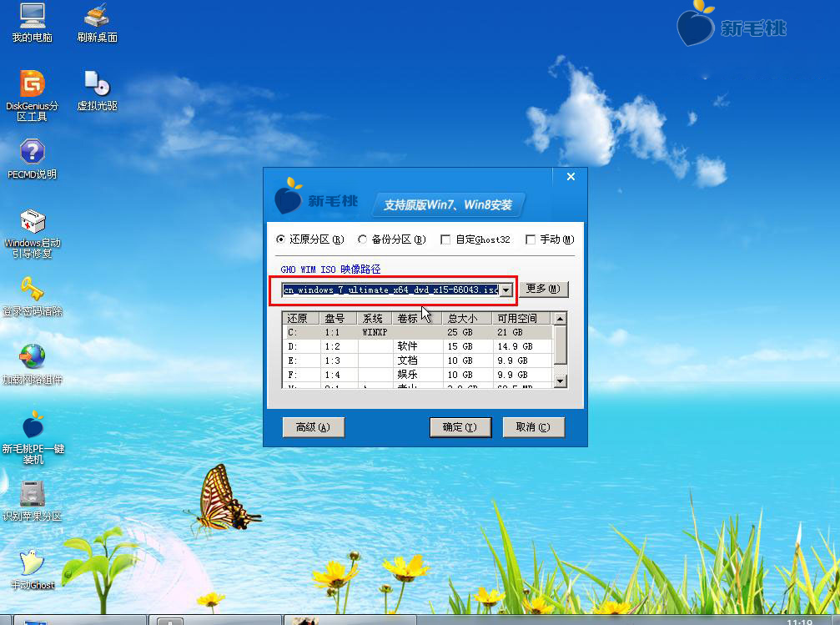Select the F: partition row

pyautogui.click(x=418, y=375)
